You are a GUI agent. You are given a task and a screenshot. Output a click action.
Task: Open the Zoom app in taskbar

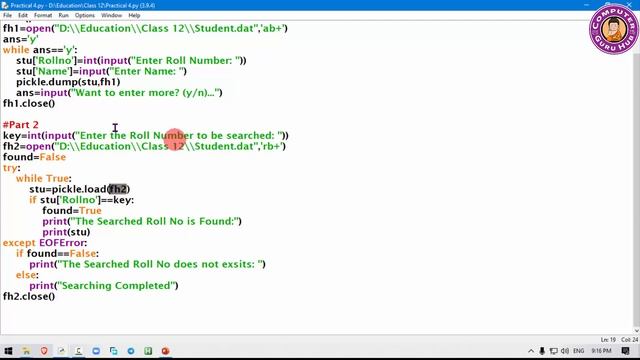point(96,351)
